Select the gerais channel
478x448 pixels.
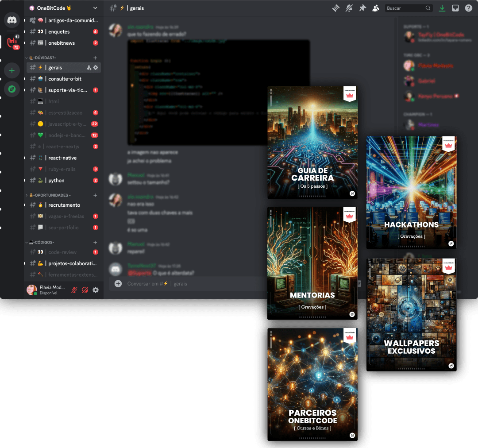(64, 68)
